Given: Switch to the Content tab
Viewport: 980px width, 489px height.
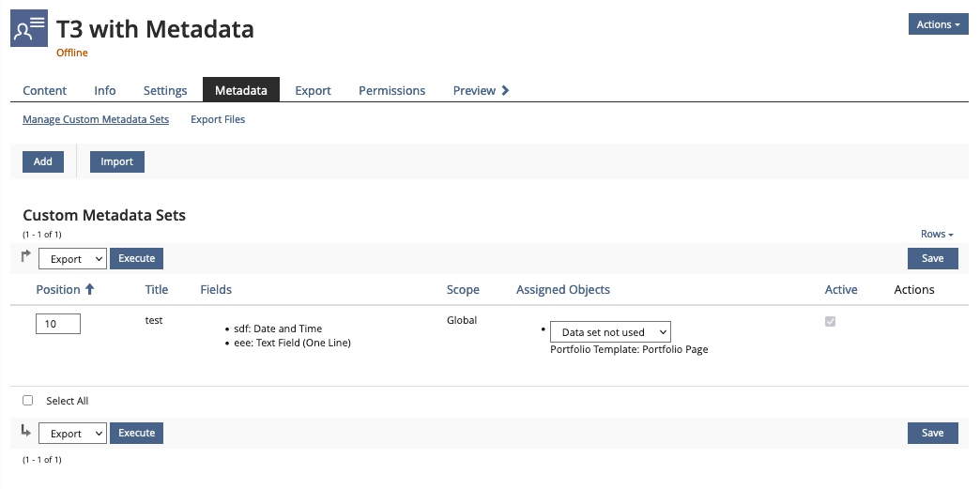Looking at the screenshot, I should click(45, 91).
